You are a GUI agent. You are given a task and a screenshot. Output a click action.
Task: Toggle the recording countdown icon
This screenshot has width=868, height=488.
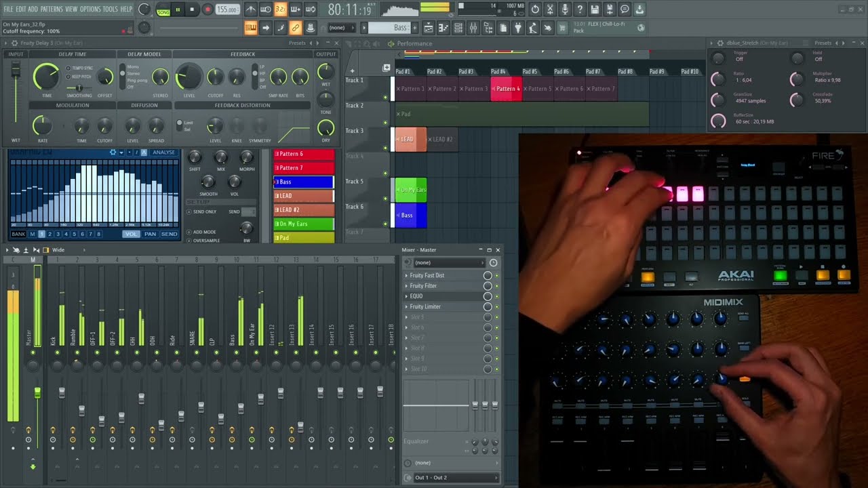tap(281, 9)
